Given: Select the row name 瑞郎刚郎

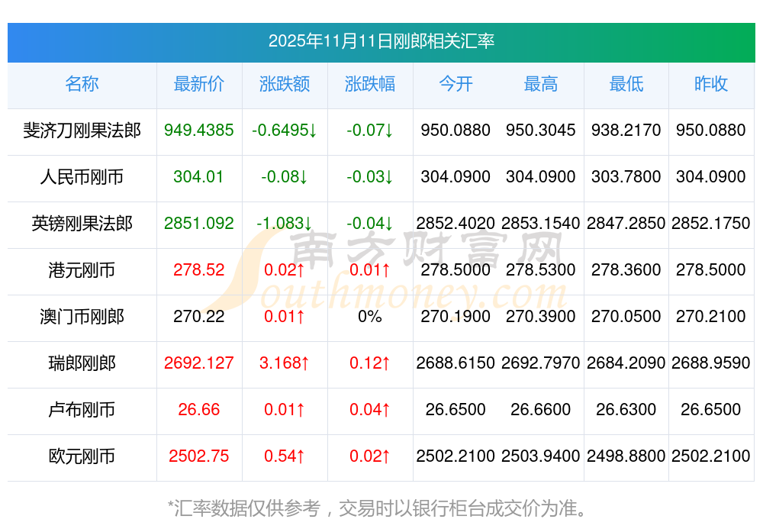Looking at the screenshot, I should [x=82, y=363].
